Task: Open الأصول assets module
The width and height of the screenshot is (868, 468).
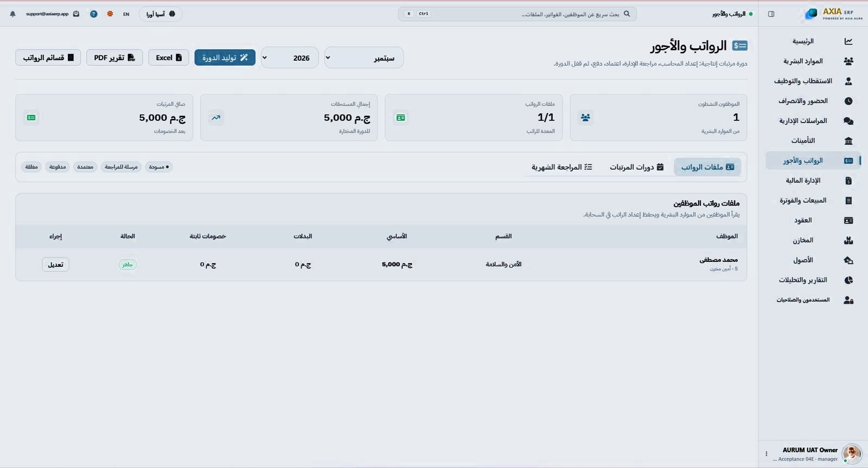Action: pyautogui.click(x=813, y=260)
